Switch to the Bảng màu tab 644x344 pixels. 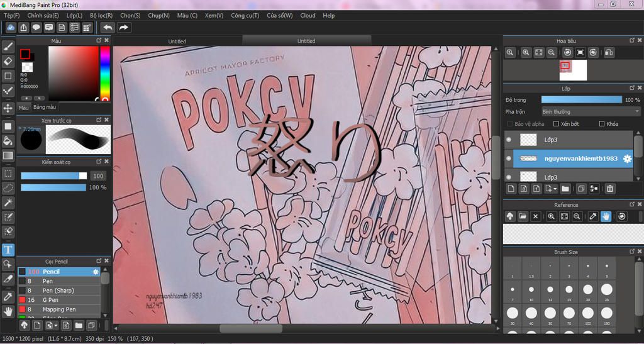tap(45, 107)
